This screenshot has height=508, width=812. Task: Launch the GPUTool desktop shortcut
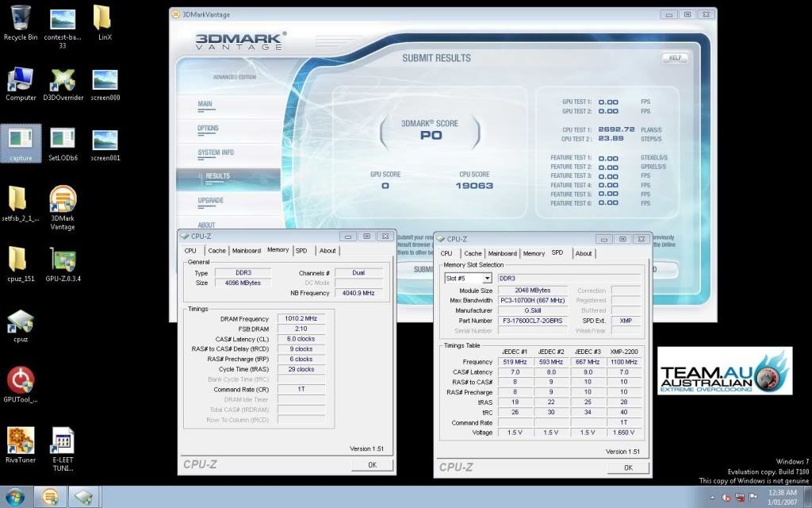coord(21,385)
